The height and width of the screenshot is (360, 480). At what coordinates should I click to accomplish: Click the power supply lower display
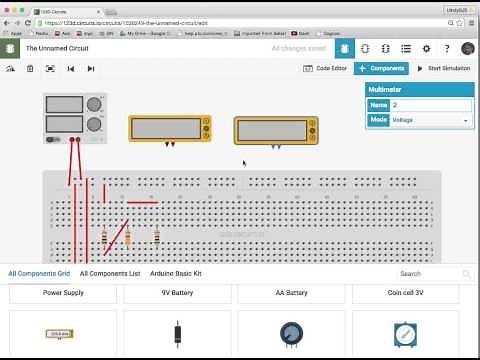point(64,124)
